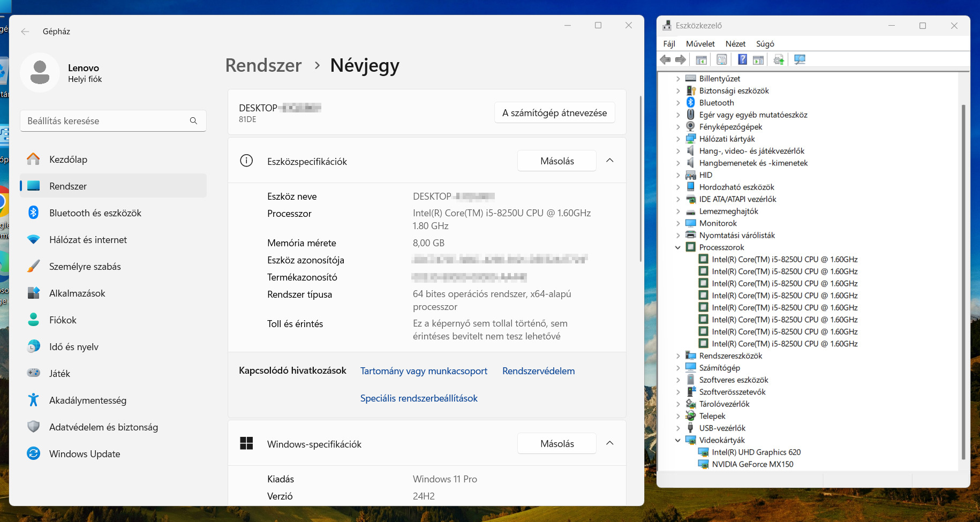Image resolution: width=980 pixels, height=522 pixels.
Task: Select Nyomtatási várólisták category
Action: click(737, 236)
